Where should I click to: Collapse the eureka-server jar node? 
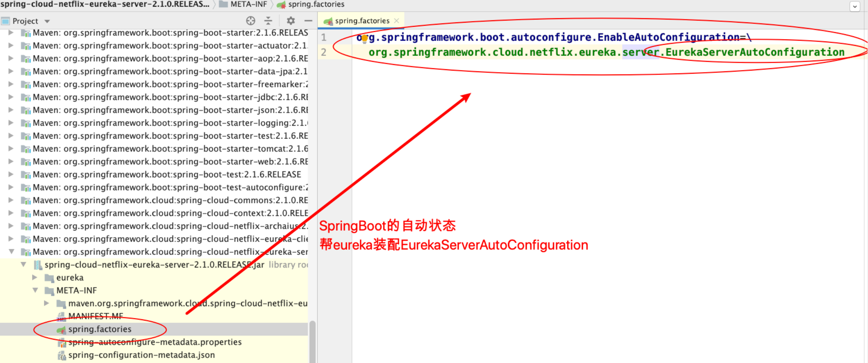pos(23,265)
